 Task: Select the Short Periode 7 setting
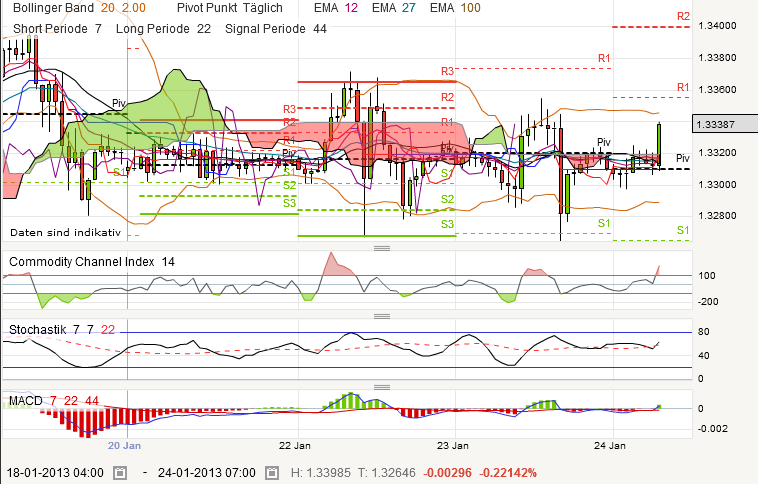coord(58,29)
